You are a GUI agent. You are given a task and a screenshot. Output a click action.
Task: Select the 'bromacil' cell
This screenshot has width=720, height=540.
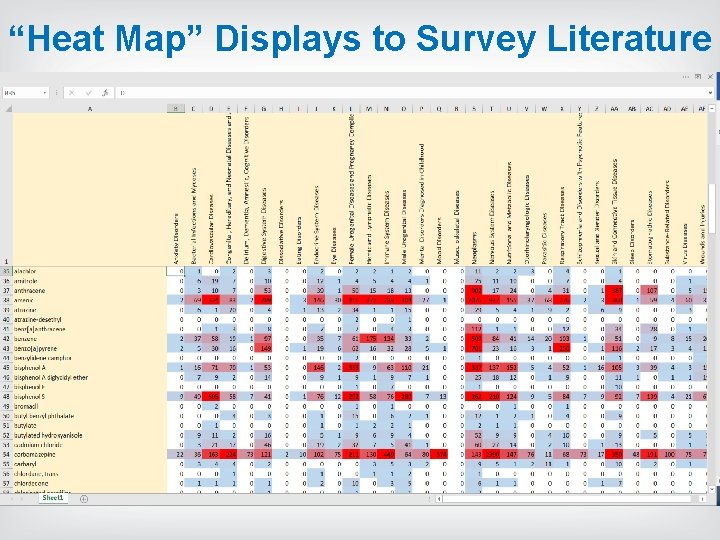pyautogui.click(x=90, y=406)
